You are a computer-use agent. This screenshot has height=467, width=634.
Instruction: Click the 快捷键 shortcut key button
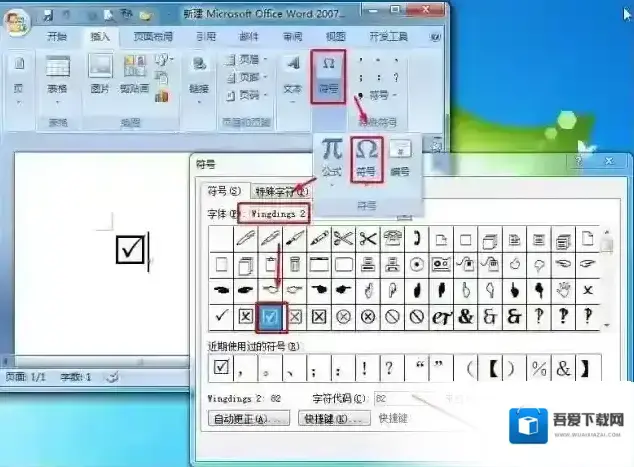334,418
